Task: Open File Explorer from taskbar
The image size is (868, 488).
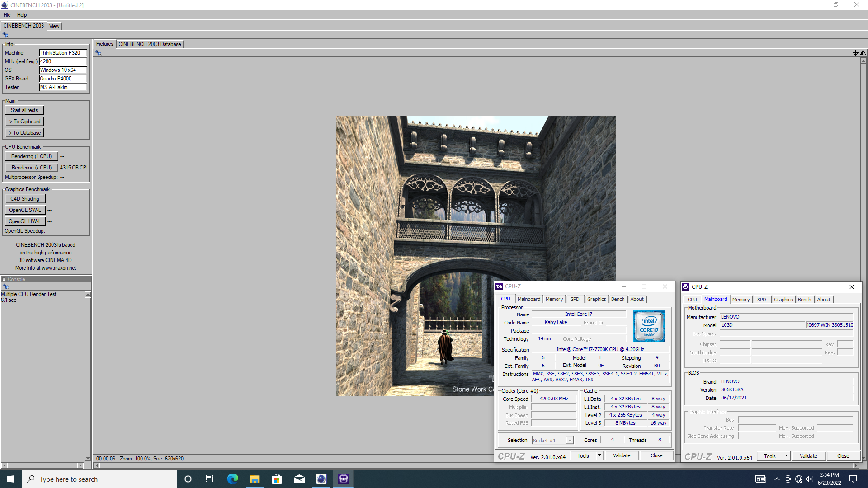Action: pyautogui.click(x=255, y=479)
